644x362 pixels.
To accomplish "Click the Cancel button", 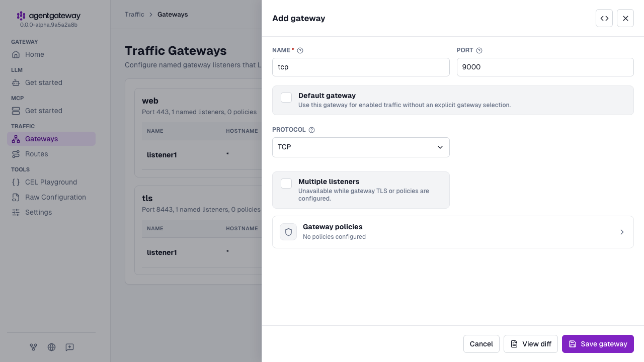I will [481, 344].
